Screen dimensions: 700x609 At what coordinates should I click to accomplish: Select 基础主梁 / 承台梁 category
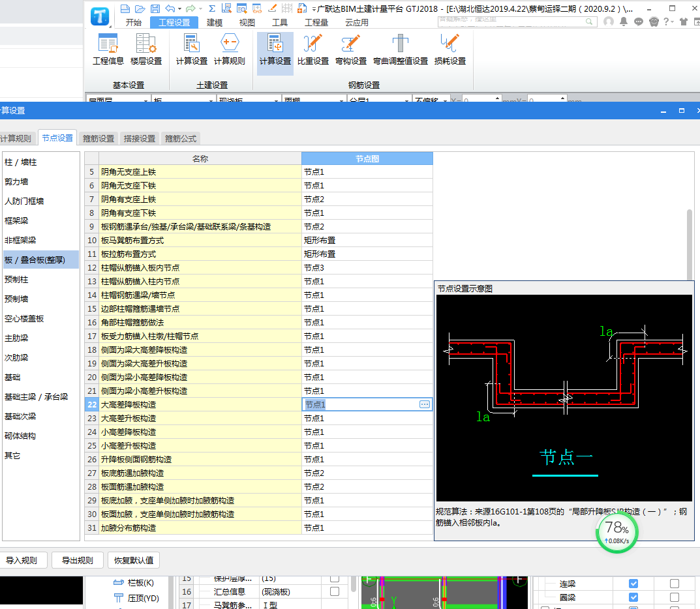(41, 396)
